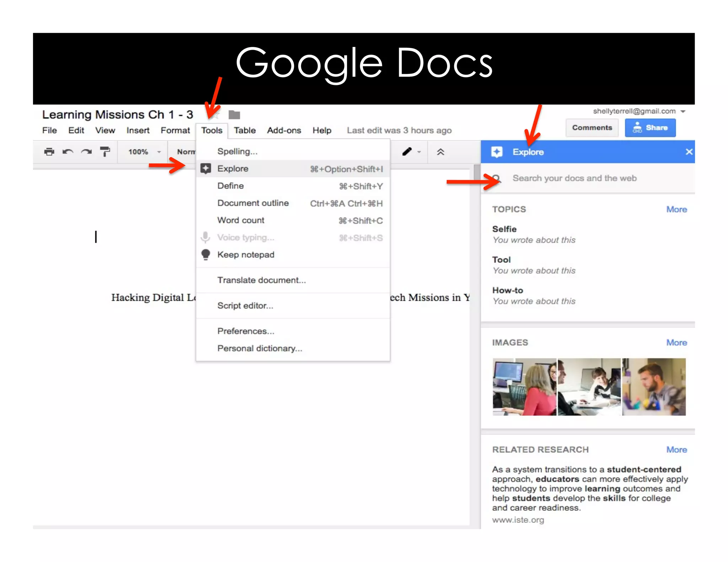Viewport: 728px width, 562px height.
Task: Open the Insert menu
Action: pos(138,130)
